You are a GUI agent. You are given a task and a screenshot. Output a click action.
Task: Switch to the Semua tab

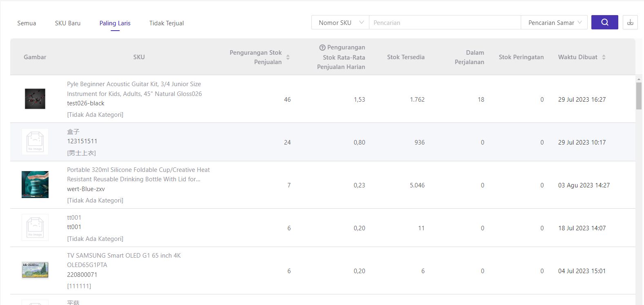(27, 23)
